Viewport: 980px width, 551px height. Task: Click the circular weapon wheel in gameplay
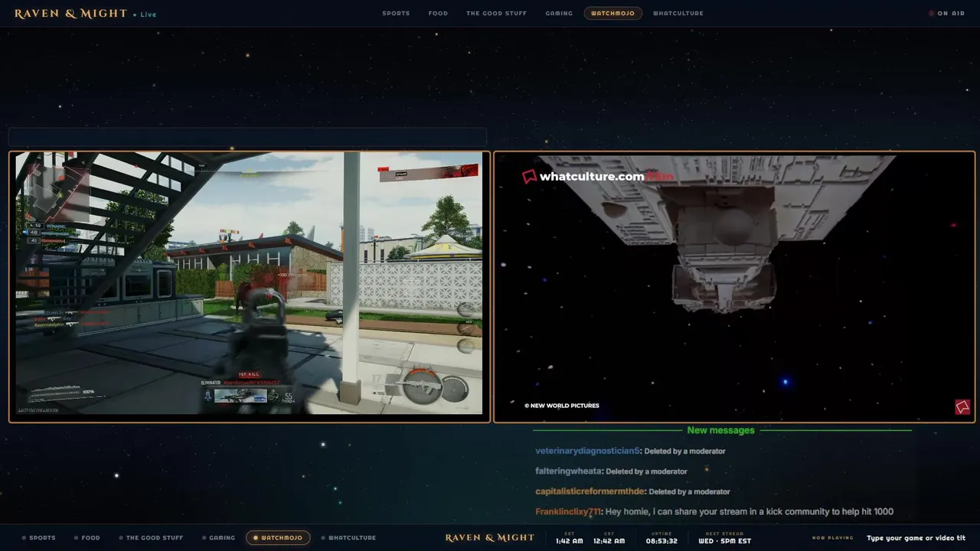423,386
